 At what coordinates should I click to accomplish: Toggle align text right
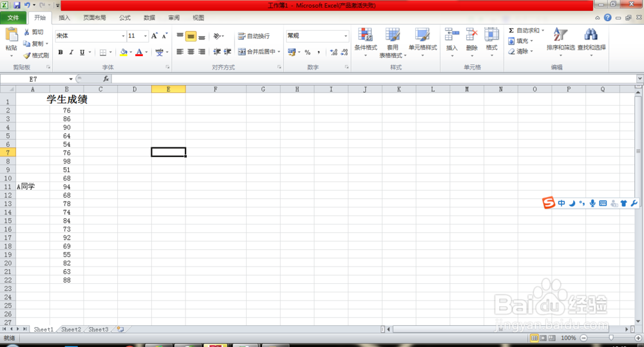click(x=201, y=52)
